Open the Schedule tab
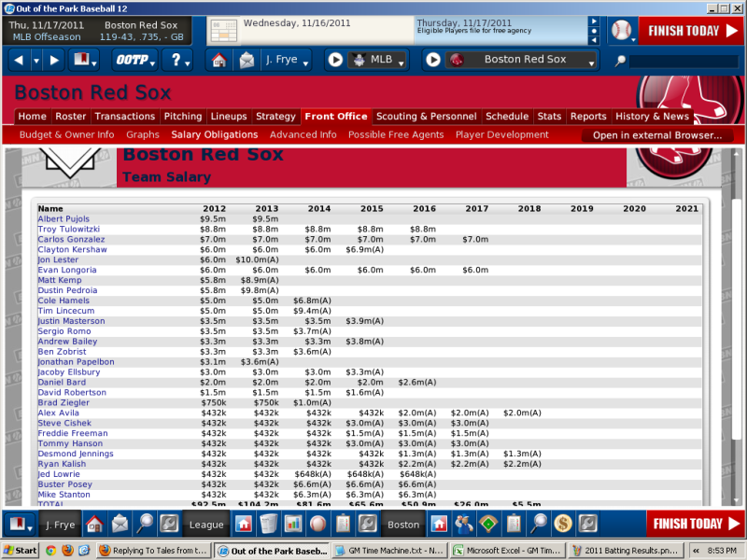Image resolution: width=747 pixels, height=560 pixels. pyautogui.click(x=507, y=116)
